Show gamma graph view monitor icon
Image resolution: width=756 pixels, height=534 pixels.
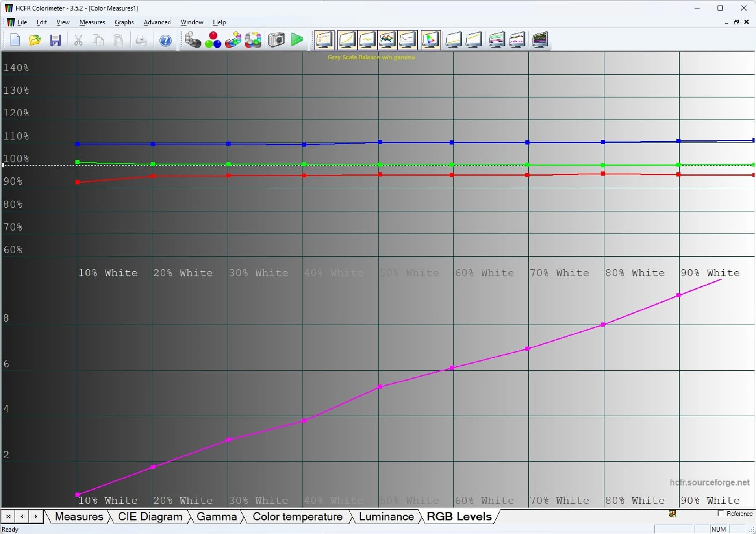[x=367, y=40]
